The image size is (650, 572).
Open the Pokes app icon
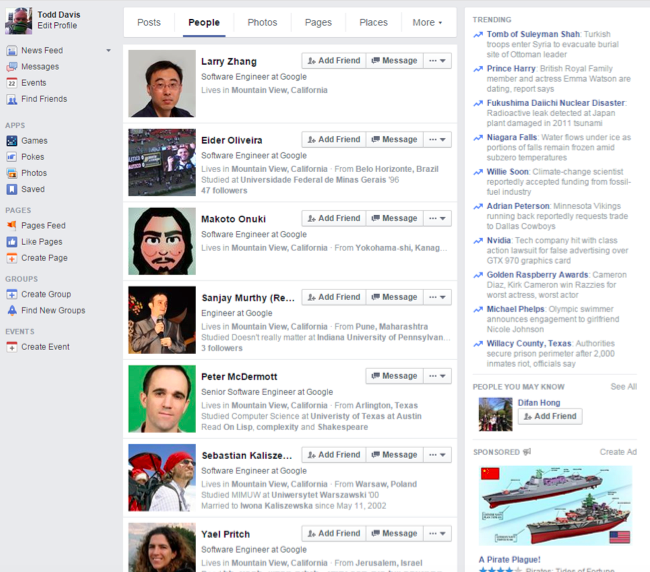(12, 157)
